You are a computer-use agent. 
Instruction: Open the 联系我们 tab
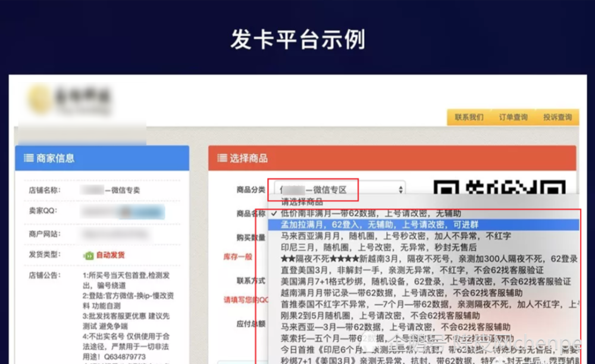(469, 117)
